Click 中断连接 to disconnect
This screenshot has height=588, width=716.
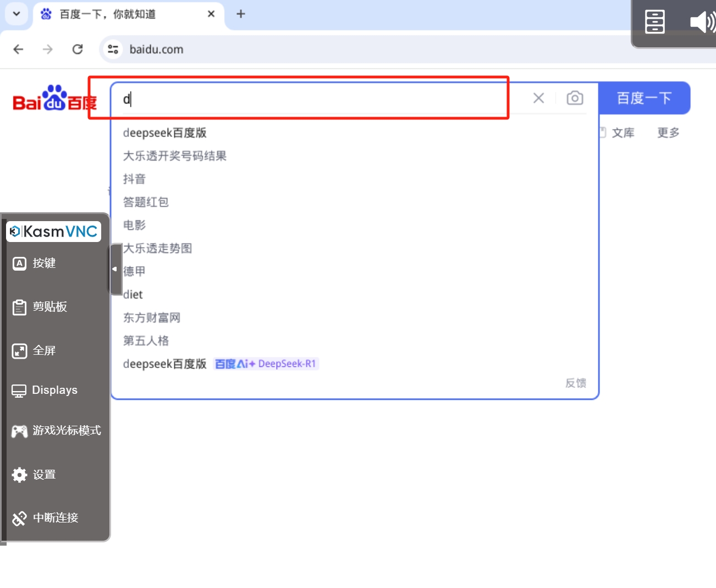click(x=45, y=518)
